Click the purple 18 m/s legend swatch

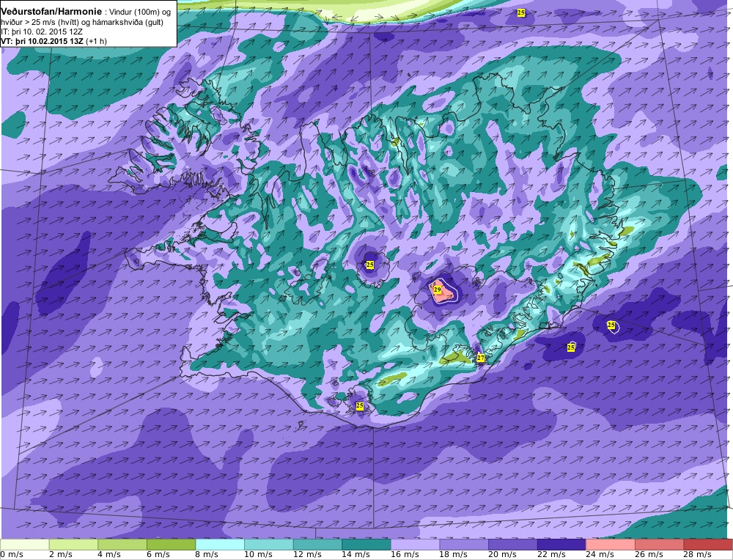464,545
